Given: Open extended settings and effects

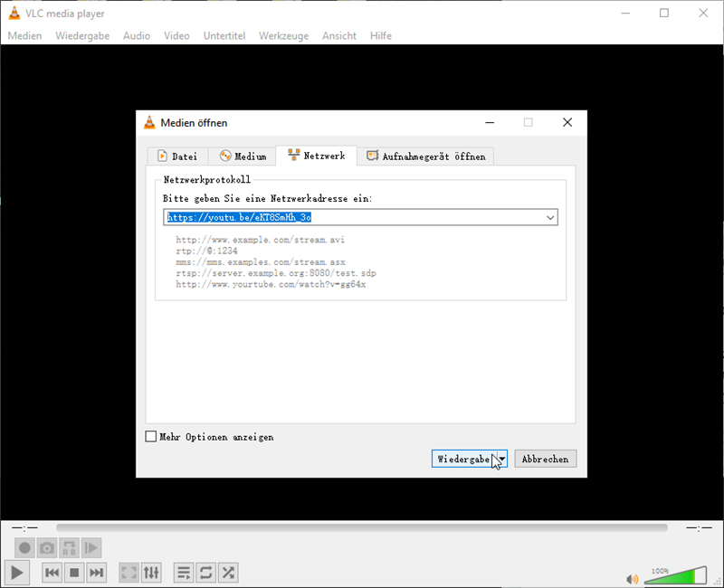Looking at the screenshot, I should 151,573.
